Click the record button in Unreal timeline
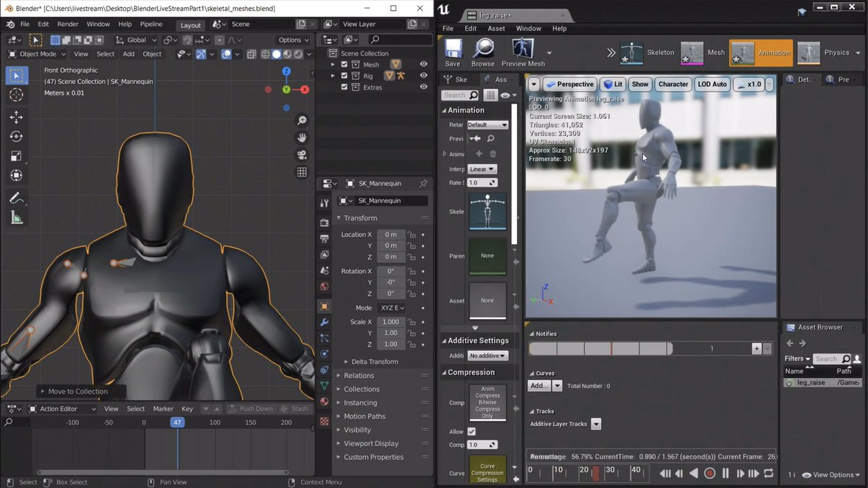868x488 pixels. pos(710,474)
